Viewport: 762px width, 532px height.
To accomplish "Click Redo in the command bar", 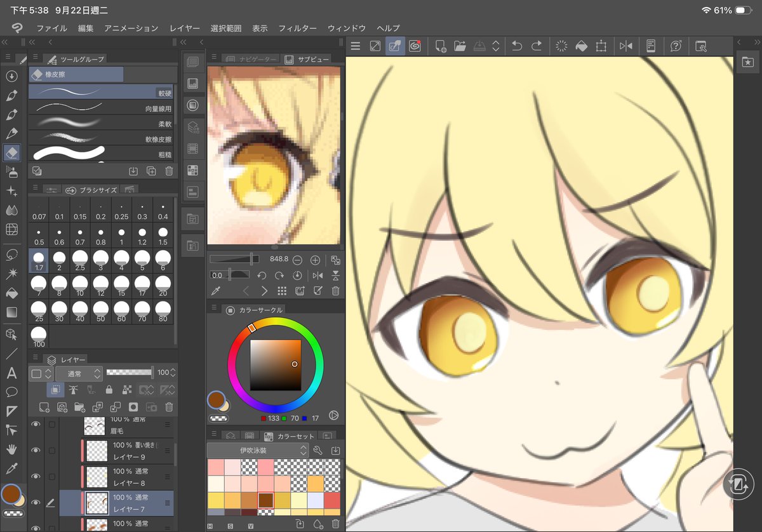I will (537, 46).
